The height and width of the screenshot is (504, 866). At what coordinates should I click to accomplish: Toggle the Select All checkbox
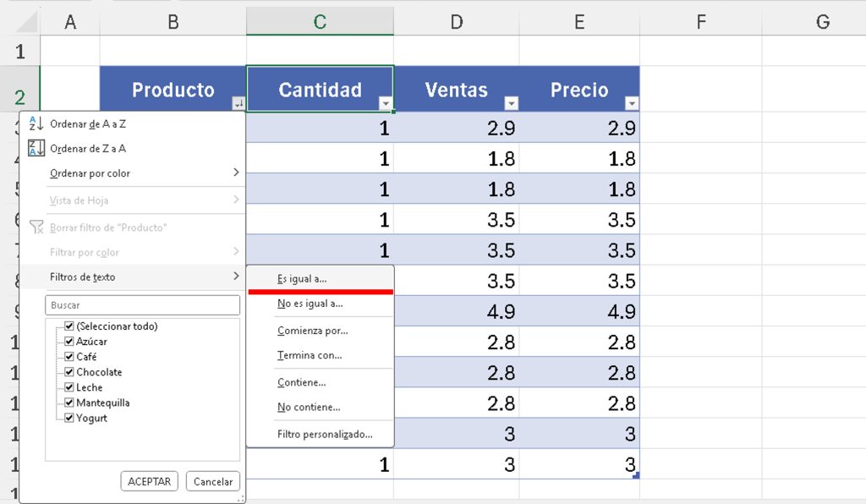point(69,326)
